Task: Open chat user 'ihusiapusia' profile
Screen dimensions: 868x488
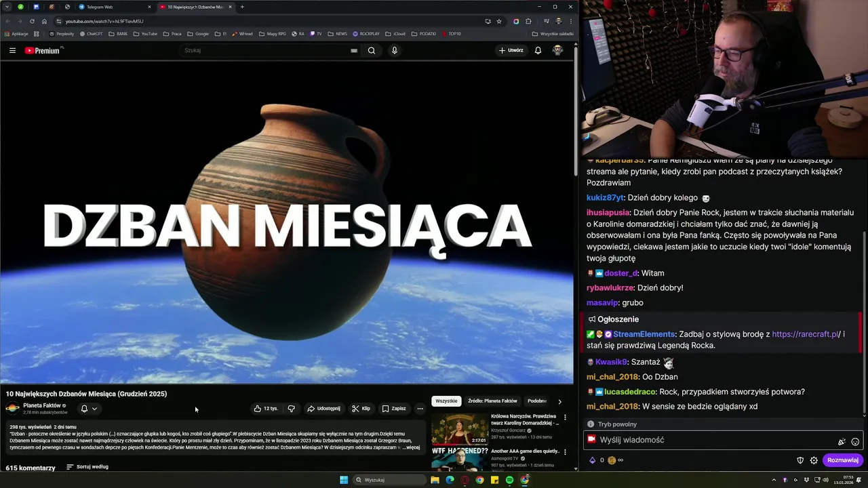Action: click(608, 212)
